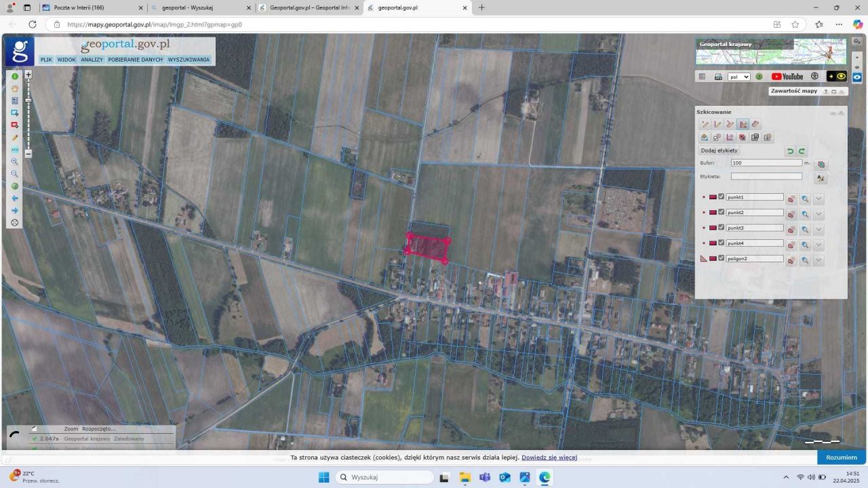
Task: Zoom to the poligon2 sketch object
Action: click(805, 260)
